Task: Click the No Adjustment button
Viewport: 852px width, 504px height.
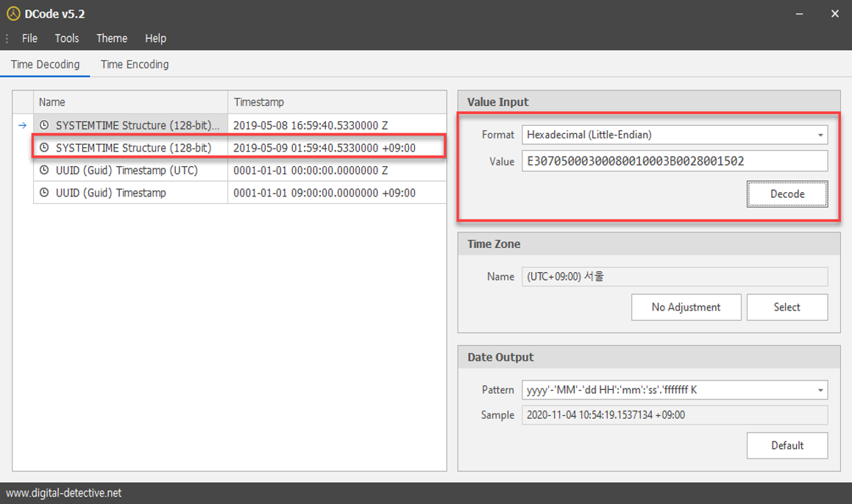Action: [x=686, y=308]
